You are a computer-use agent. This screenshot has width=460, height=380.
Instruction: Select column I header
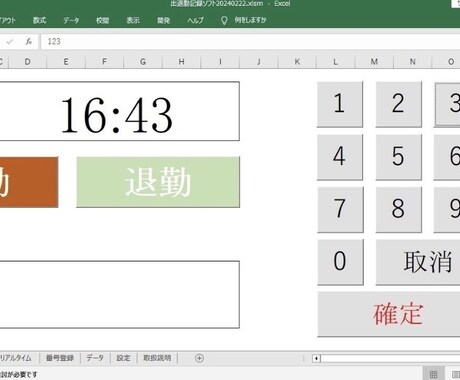[220, 62]
